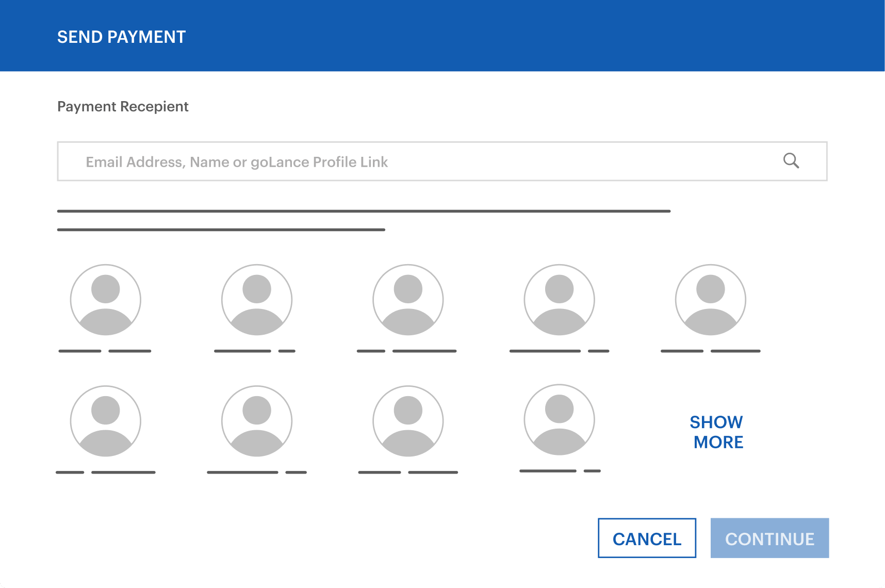Image resolution: width=885 pixels, height=588 pixels.
Task: Click the Payment Recepient label
Action: (x=123, y=106)
